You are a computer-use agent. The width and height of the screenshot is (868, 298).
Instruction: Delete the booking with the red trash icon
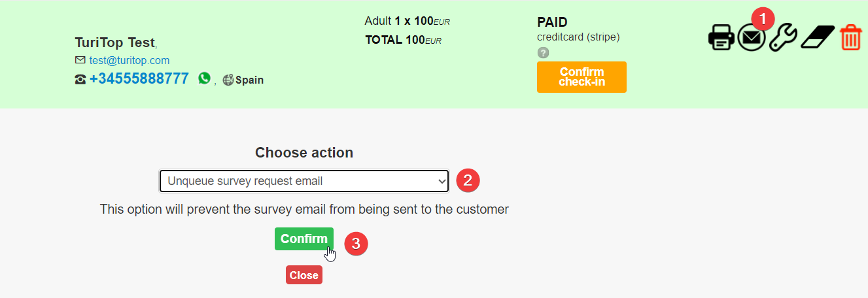click(x=850, y=37)
